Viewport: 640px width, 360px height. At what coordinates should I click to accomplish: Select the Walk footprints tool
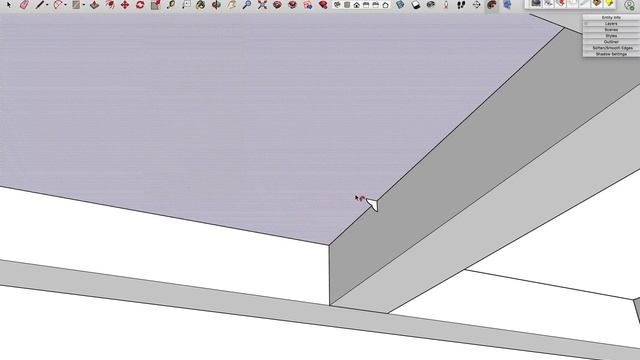461,5
